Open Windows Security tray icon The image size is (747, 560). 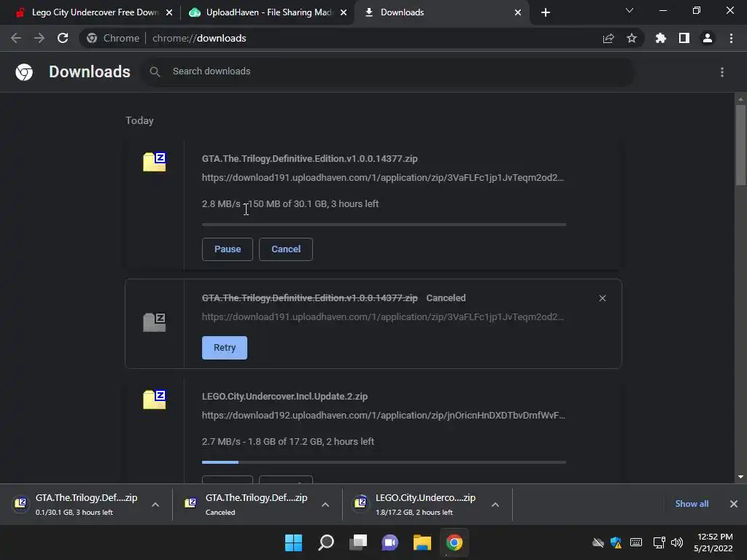[616, 542]
